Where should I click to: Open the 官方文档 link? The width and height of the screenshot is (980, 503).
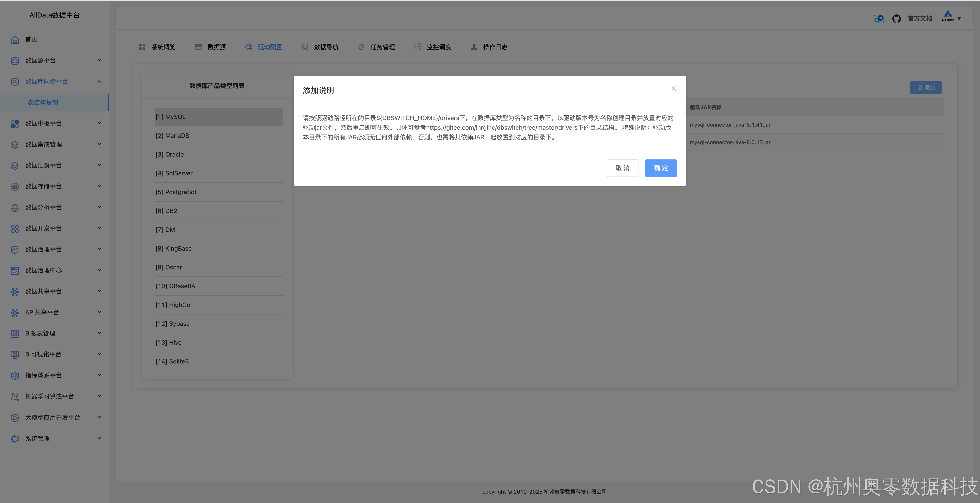point(919,19)
